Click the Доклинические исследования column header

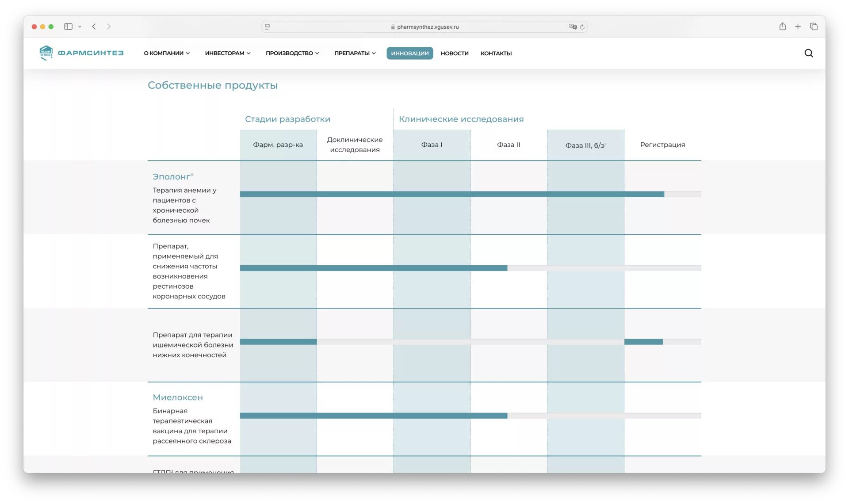pos(355,145)
